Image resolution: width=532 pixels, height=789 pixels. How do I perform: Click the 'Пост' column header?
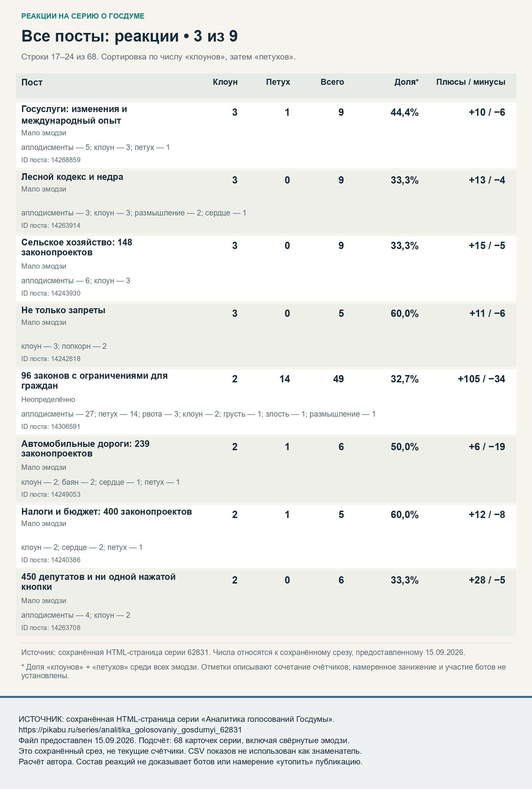32,82
